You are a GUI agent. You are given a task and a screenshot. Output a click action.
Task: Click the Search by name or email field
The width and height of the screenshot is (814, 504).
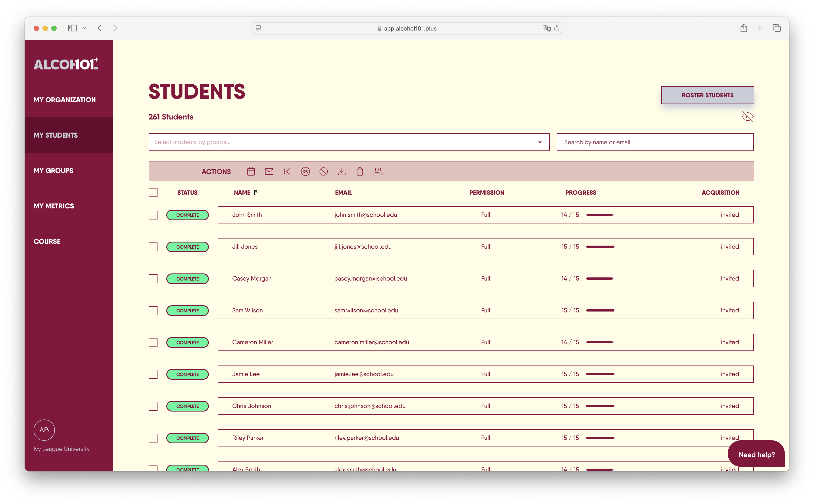click(x=655, y=142)
